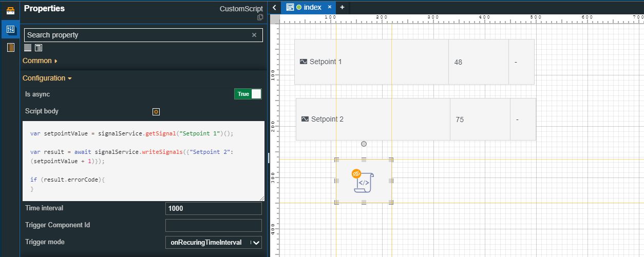Viewport: 644px width, 257px height.
Task: Select the Properties panel sidebar icon
Action: 10,29
